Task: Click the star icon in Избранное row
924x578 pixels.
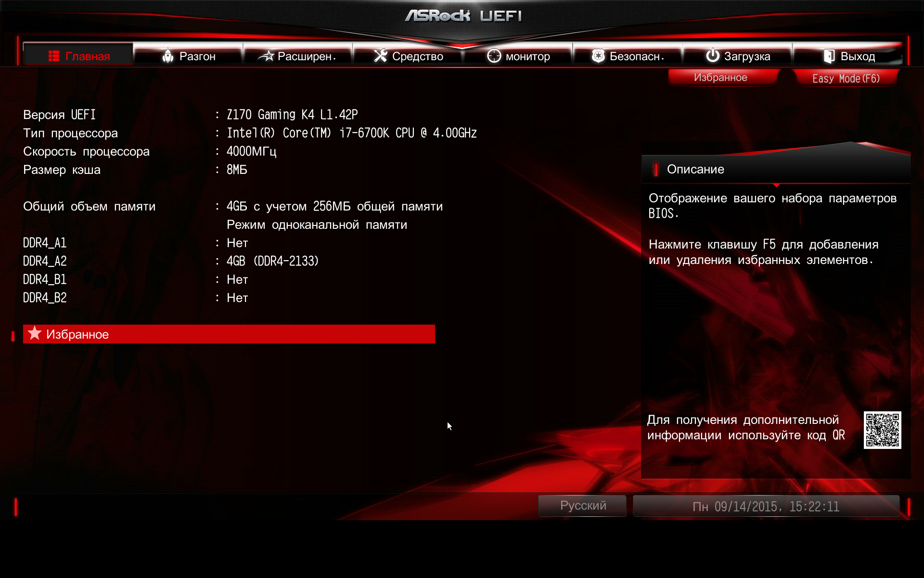Action: pyautogui.click(x=35, y=333)
